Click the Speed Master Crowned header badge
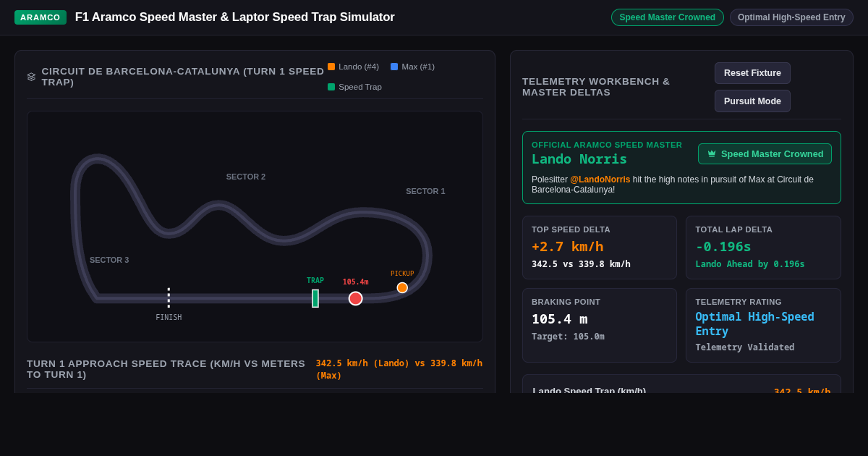 [x=667, y=17]
